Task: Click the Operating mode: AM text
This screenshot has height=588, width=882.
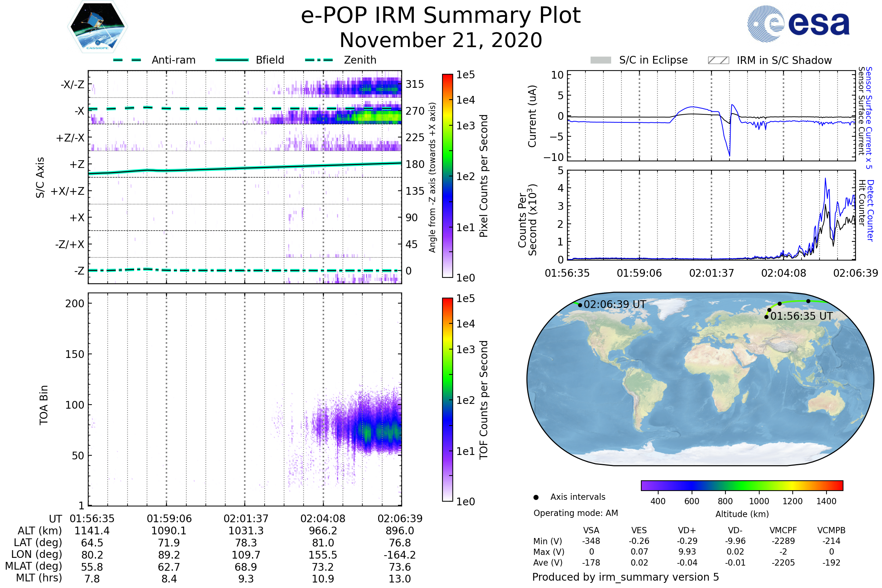Action: [x=576, y=513]
